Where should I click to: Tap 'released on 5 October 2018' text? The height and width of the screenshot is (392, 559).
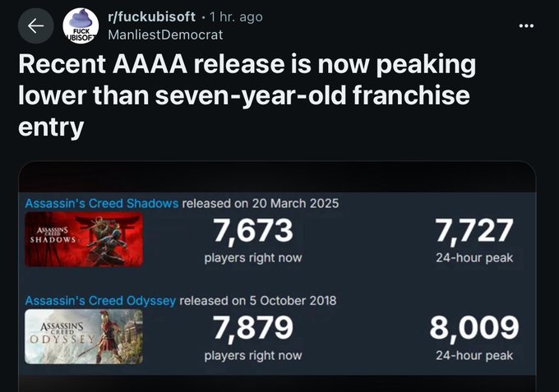[x=258, y=301]
